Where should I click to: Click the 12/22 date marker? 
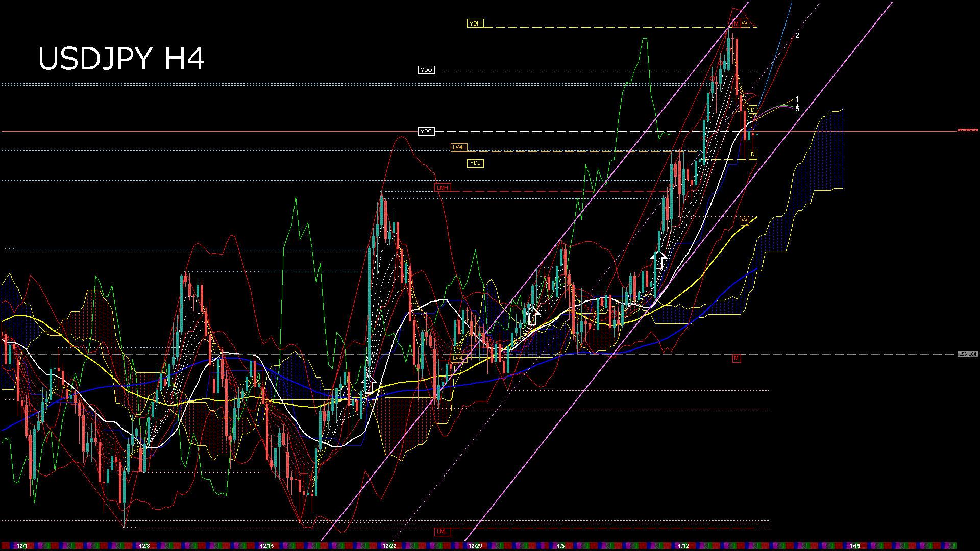coord(389,546)
